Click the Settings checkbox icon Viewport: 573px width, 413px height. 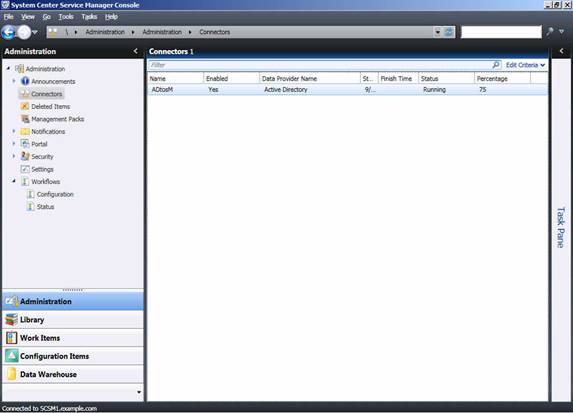point(25,169)
